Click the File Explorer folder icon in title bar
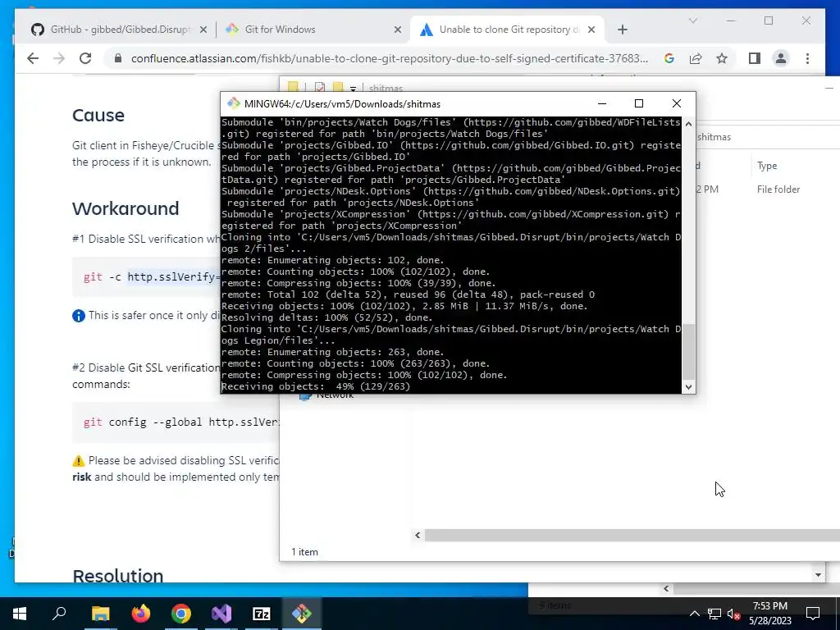This screenshot has height=630, width=840. tap(293, 87)
